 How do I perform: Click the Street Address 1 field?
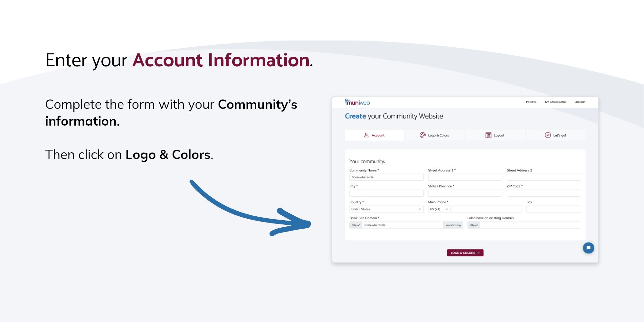[x=465, y=177]
